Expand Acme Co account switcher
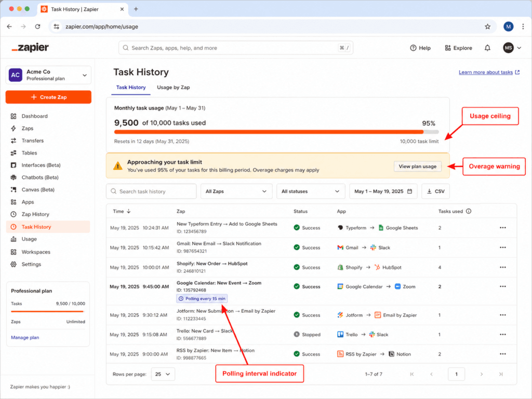 pos(48,75)
